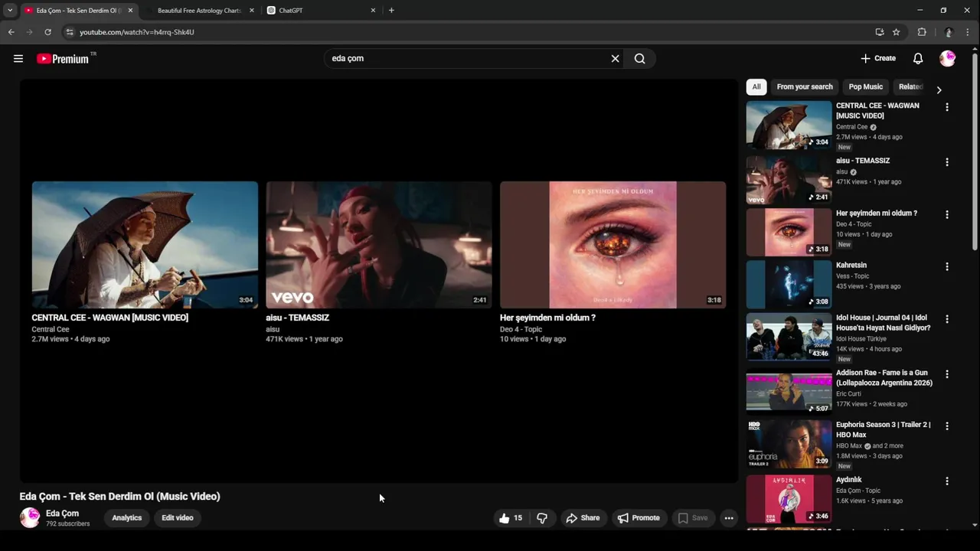
Task: Open Aydınlık sidebar video title
Action: click(849, 480)
